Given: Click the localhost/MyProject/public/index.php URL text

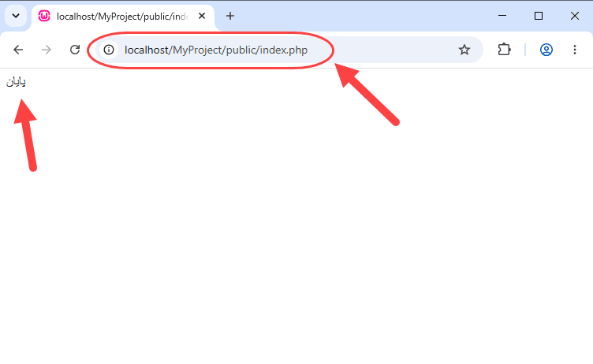Looking at the screenshot, I should coord(216,50).
